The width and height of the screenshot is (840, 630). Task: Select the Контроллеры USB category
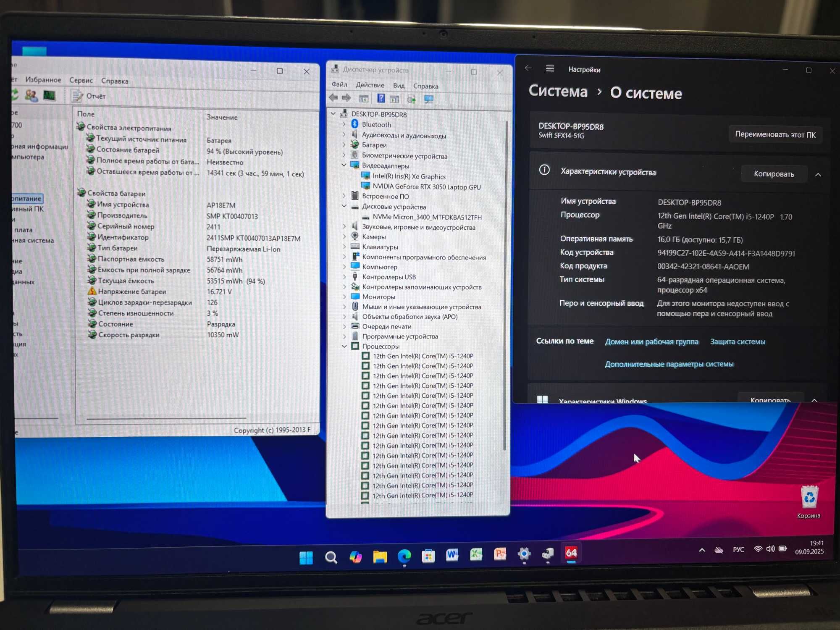coord(389,277)
